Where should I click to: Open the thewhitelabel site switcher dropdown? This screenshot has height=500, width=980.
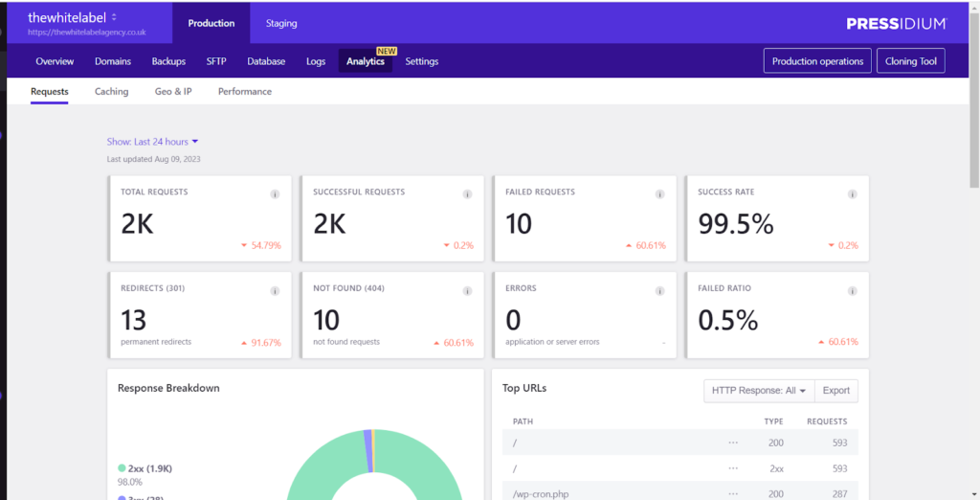pos(114,17)
